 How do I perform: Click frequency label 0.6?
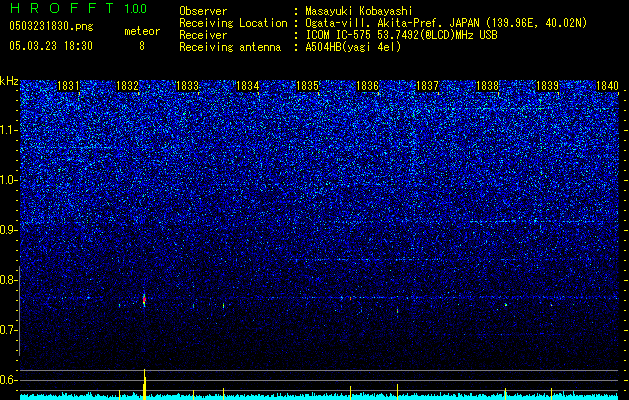[x=9, y=380]
